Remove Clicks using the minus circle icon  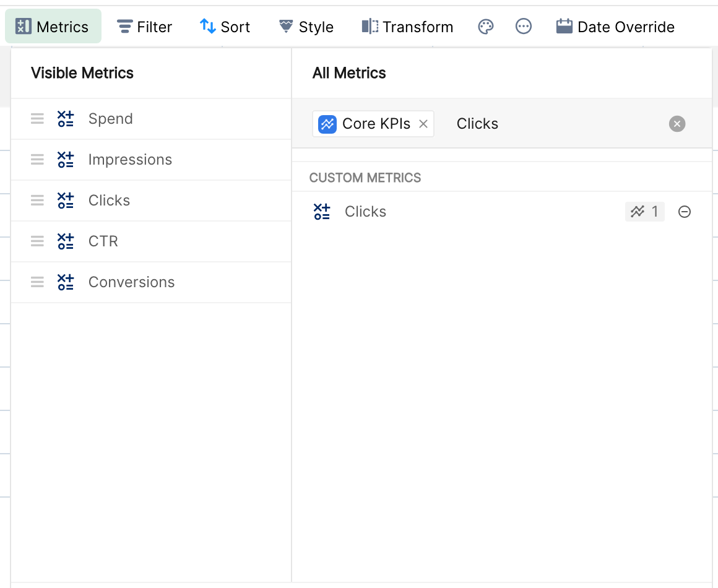(685, 212)
